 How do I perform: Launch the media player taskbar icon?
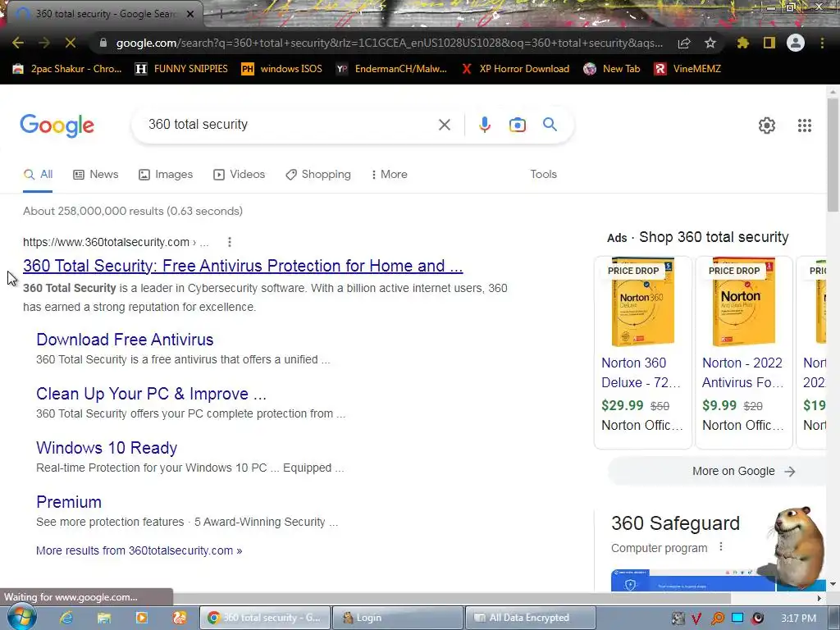[x=141, y=618]
